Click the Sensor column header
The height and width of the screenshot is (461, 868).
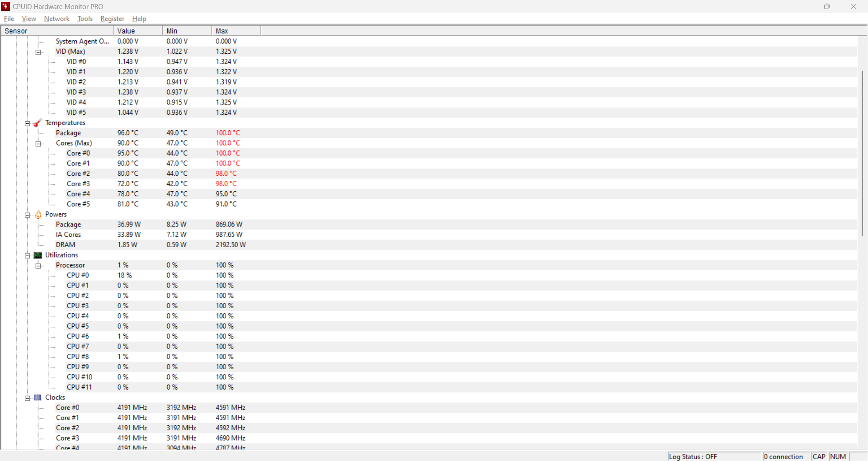coord(57,31)
